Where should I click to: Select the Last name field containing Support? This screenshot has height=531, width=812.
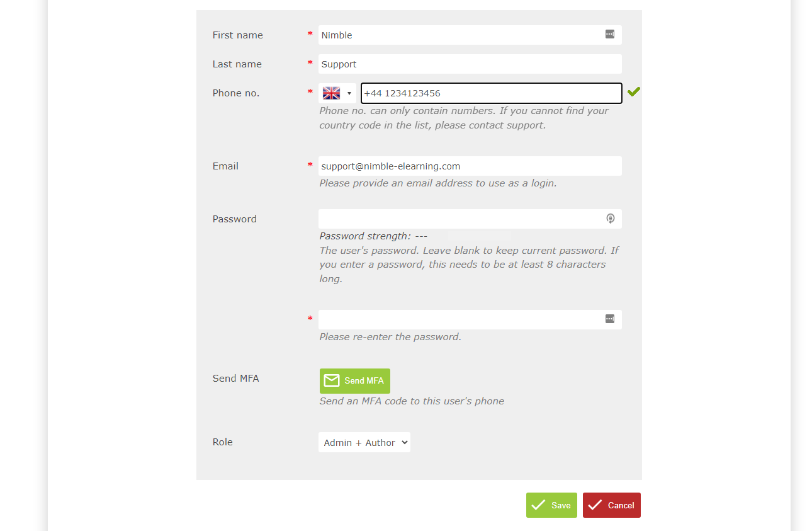pyautogui.click(x=470, y=64)
